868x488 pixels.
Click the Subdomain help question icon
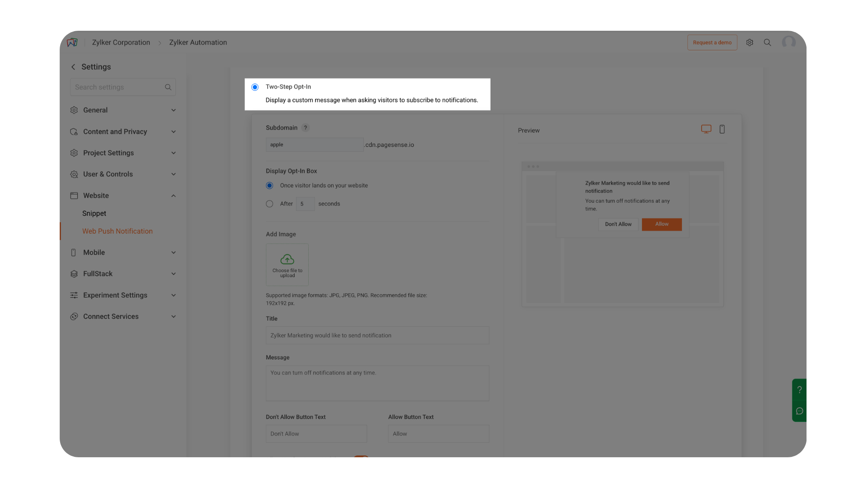point(306,128)
